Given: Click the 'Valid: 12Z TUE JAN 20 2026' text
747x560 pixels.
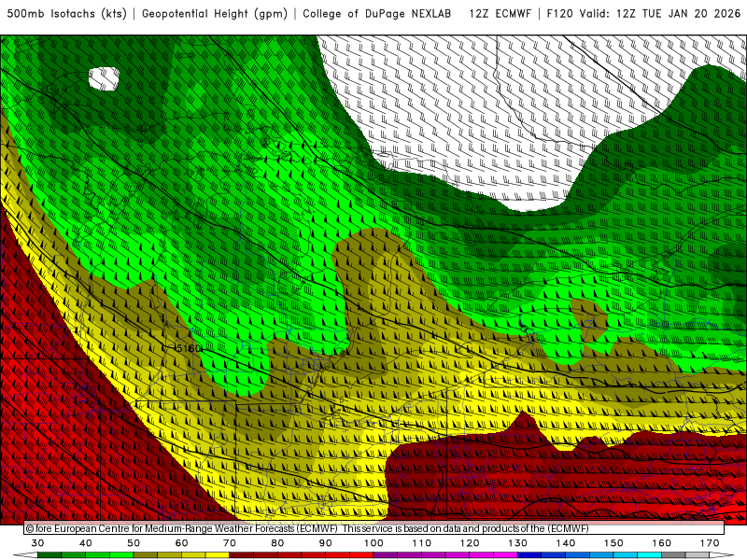Looking at the screenshot, I should point(660,14).
